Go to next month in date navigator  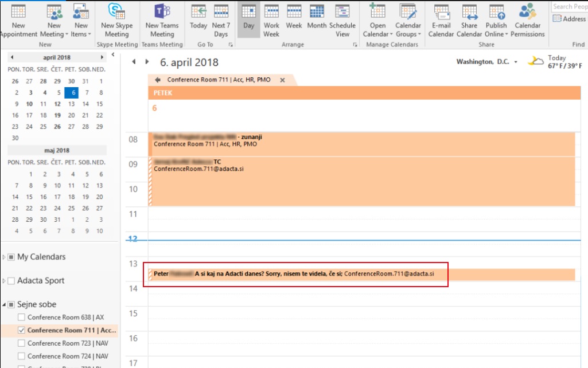[103, 57]
